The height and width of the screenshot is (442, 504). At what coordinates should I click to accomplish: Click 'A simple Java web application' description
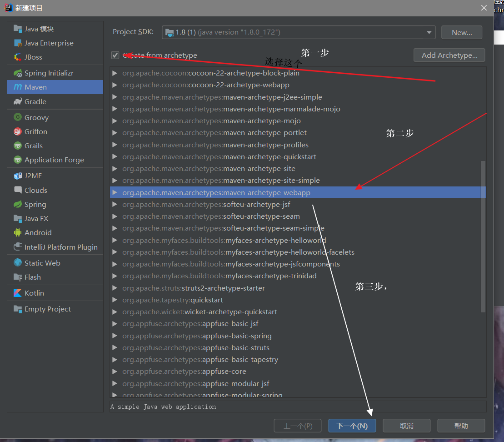[x=163, y=407]
